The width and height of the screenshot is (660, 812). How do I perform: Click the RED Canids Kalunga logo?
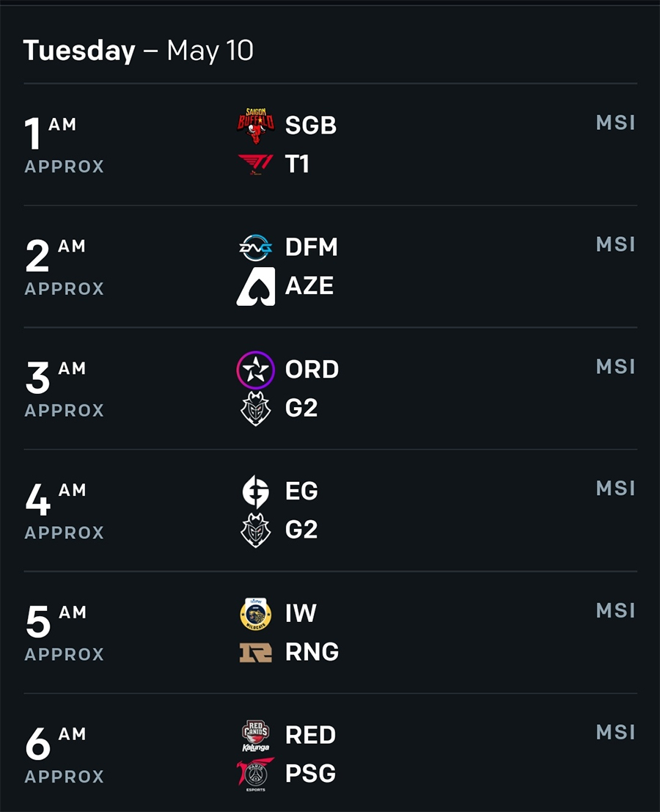coord(256,736)
